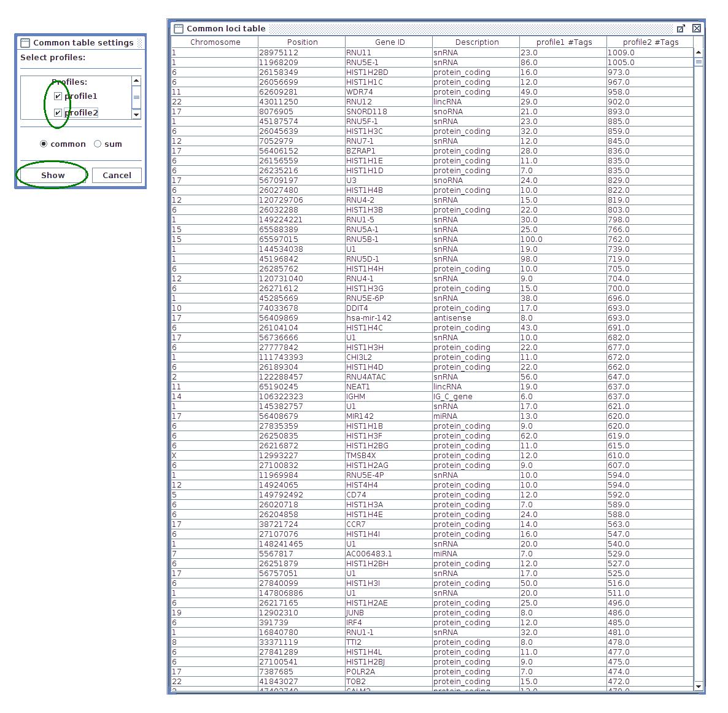The image size is (728, 713).
Task: Click the Gene ID column header
Action: [389, 42]
